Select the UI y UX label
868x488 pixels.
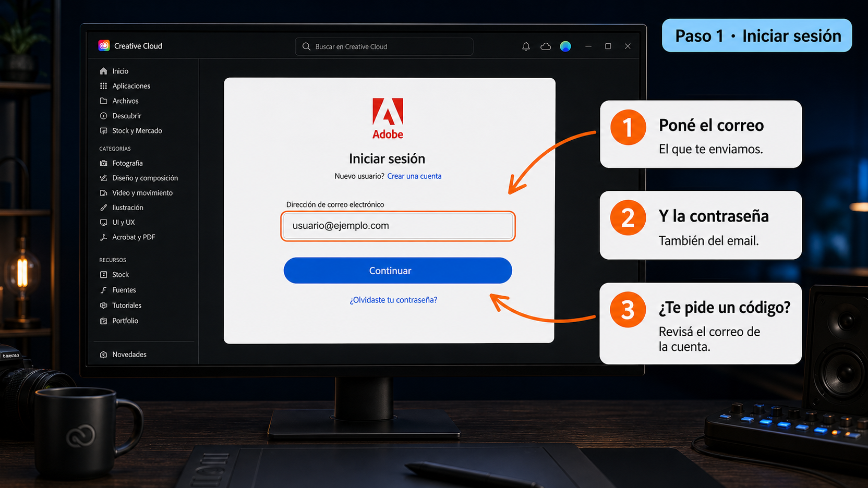point(124,222)
